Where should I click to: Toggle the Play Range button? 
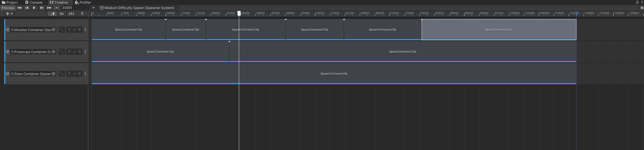[x=57, y=8]
